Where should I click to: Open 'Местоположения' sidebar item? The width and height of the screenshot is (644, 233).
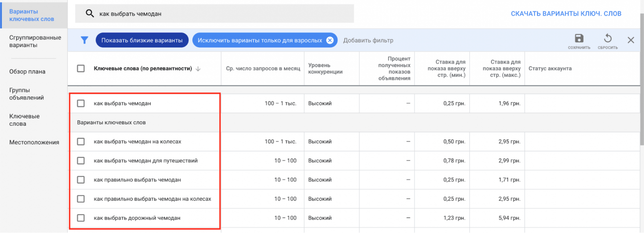point(34,142)
